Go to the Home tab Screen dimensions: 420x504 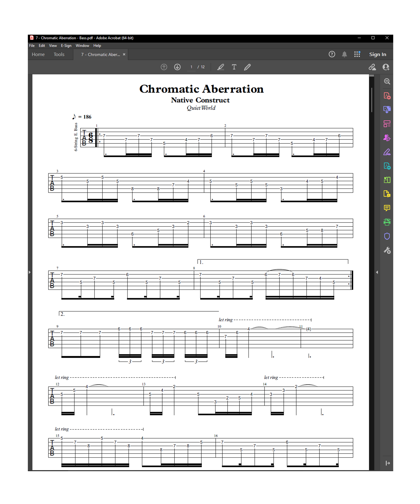tap(38, 54)
